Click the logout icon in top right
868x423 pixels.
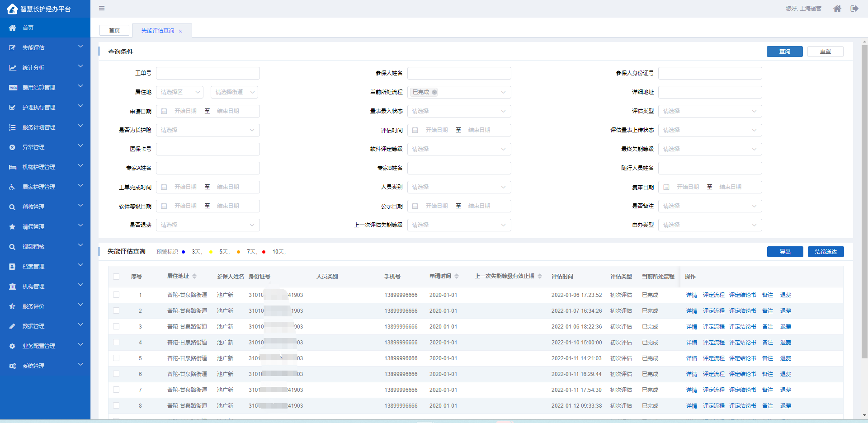[x=854, y=9]
